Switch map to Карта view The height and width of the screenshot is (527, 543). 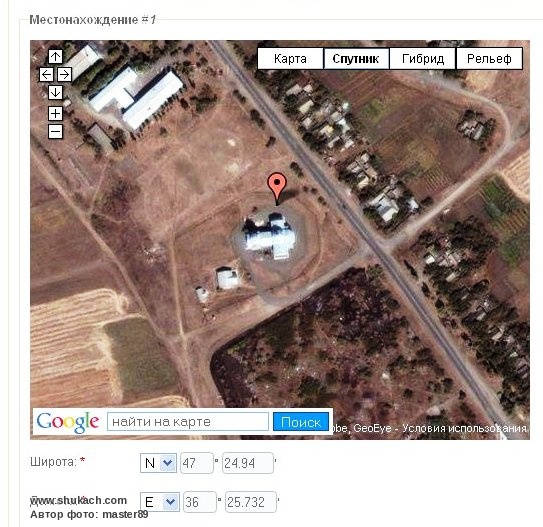pyautogui.click(x=290, y=59)
